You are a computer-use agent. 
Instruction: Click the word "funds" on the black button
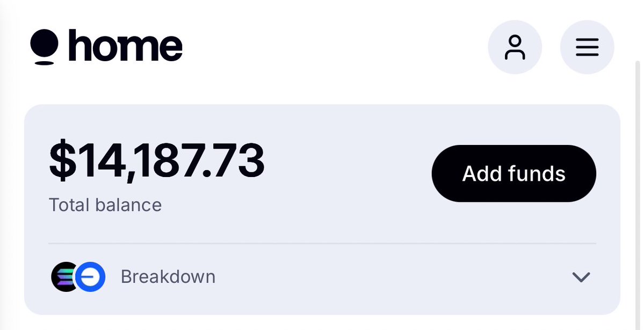click(537, 173)
